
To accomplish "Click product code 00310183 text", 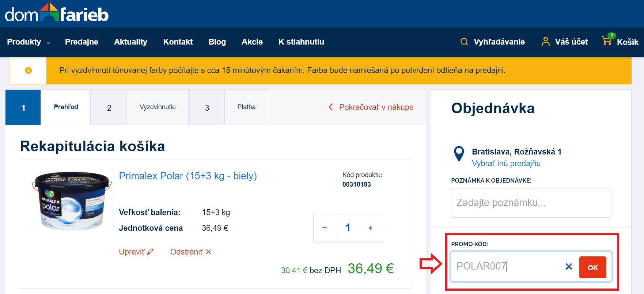I will coord(357,184).
